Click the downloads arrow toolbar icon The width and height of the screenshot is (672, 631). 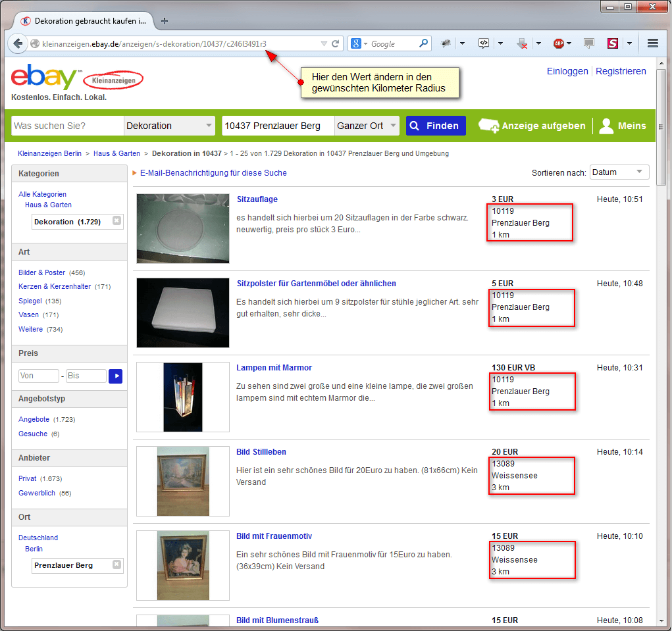[521, 43]
